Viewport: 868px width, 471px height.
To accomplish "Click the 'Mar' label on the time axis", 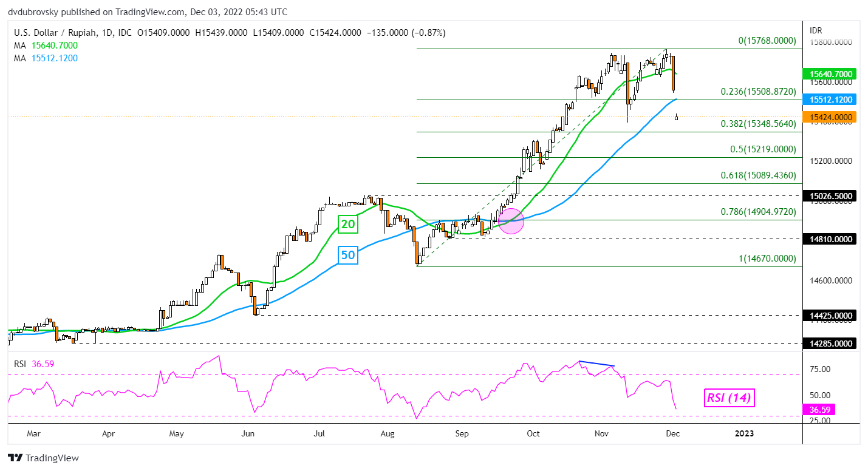I will coord(34,434).
